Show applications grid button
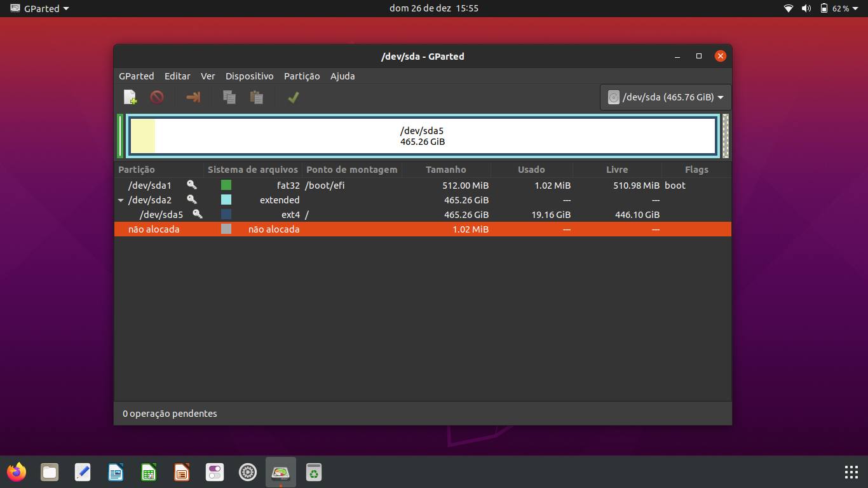Screen dimensions: 868x488 (x=851, y=472)
